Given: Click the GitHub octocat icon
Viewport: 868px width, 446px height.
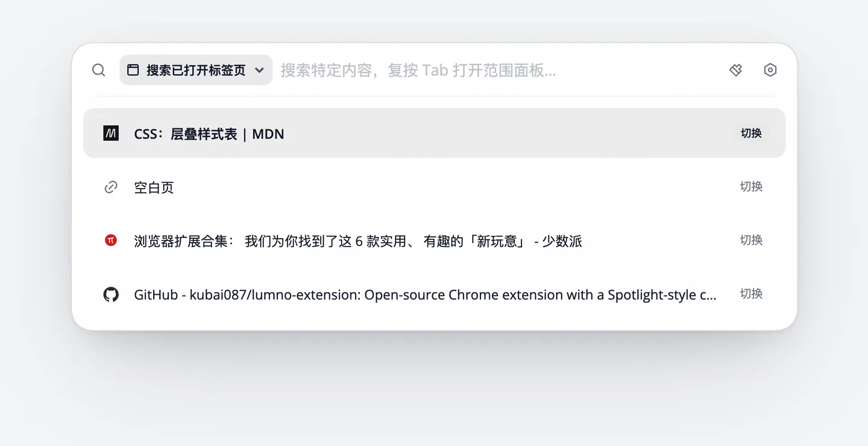Looking at the screenshot, I should click(111, 295).
